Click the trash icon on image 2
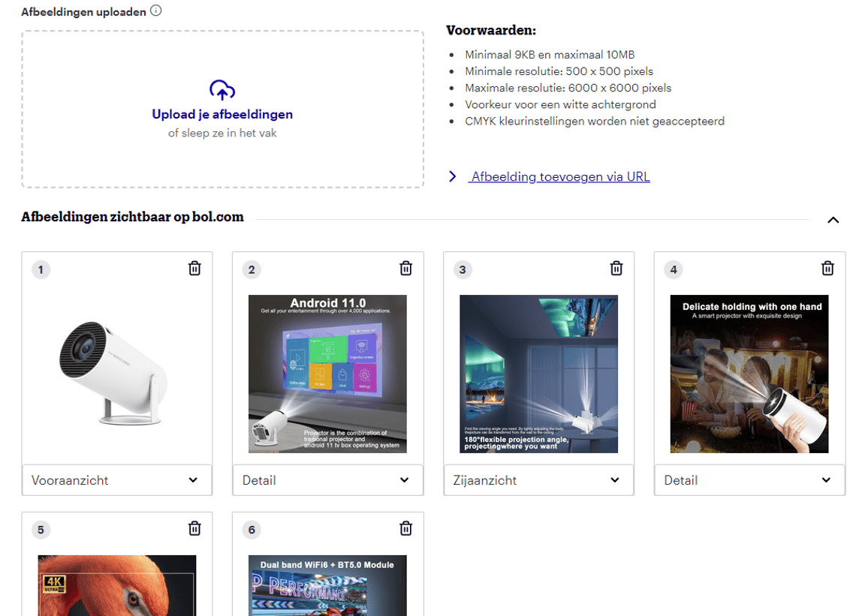 pyautogui.click(x=405, y=268)
